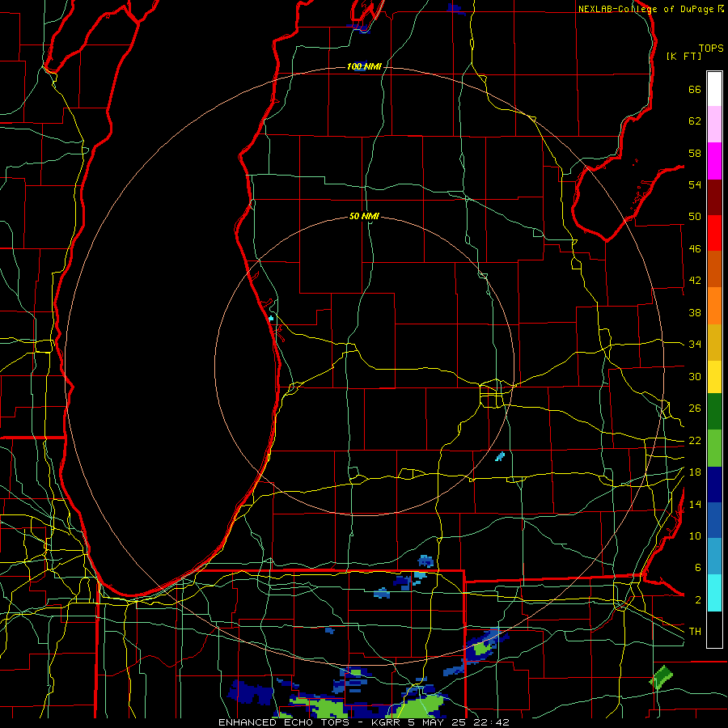The image size is (728, 728).
Task: Click the light pink legend swatch
Action: (x=714, y=124)
